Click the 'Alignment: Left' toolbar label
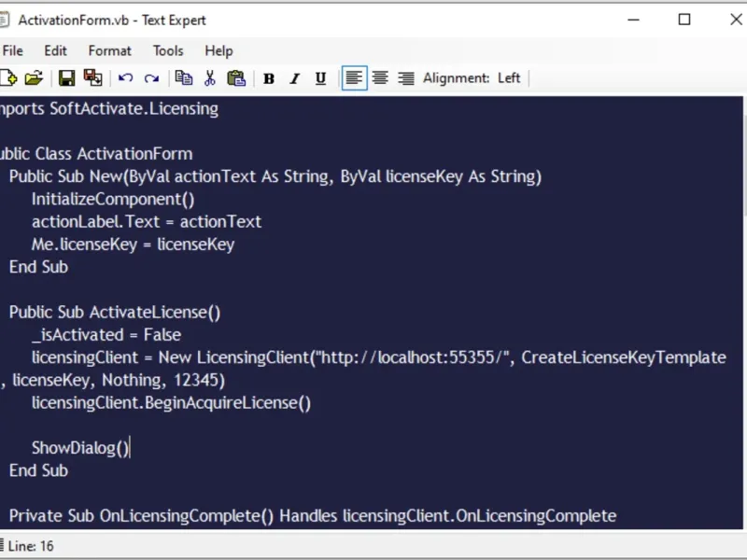The image size is (747, 560). [472, 78]
